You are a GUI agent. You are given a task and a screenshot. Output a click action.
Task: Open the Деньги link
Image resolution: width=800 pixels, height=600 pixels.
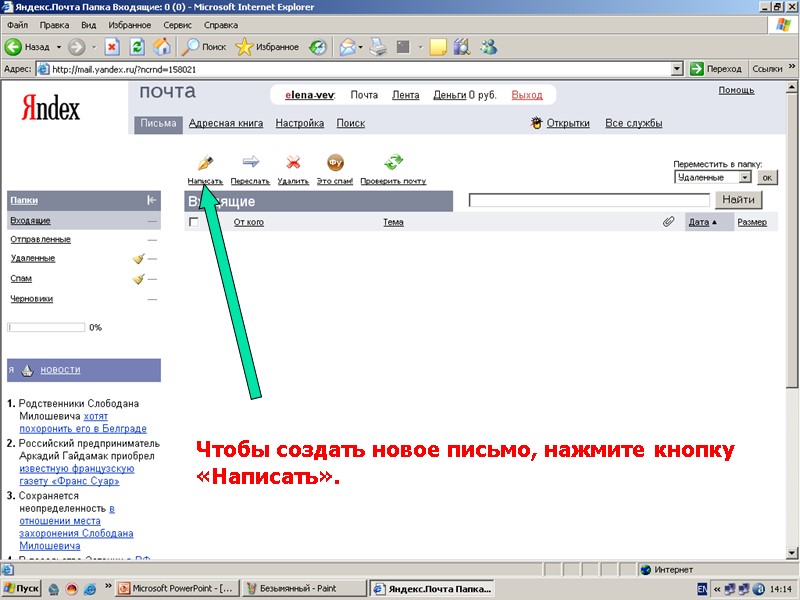449,95
